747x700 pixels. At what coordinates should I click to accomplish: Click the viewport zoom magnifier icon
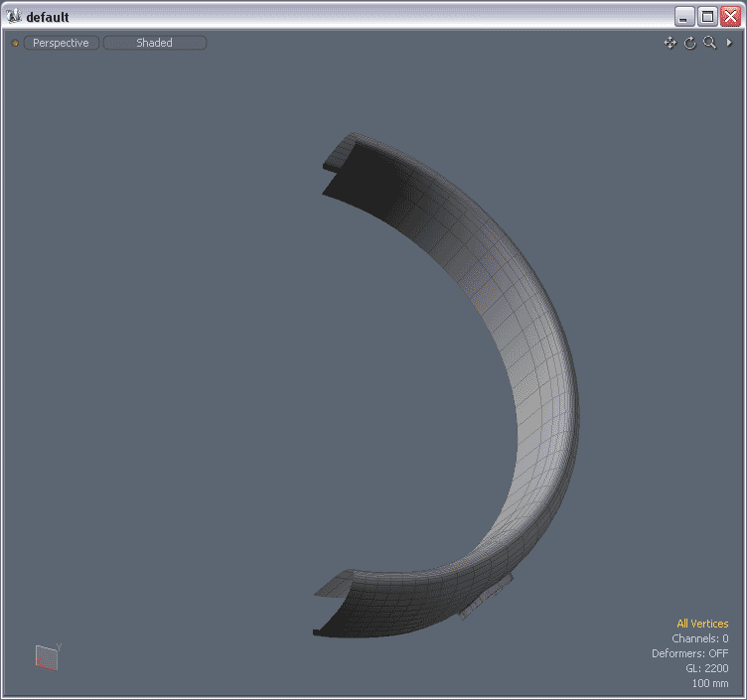click(710, 43)
